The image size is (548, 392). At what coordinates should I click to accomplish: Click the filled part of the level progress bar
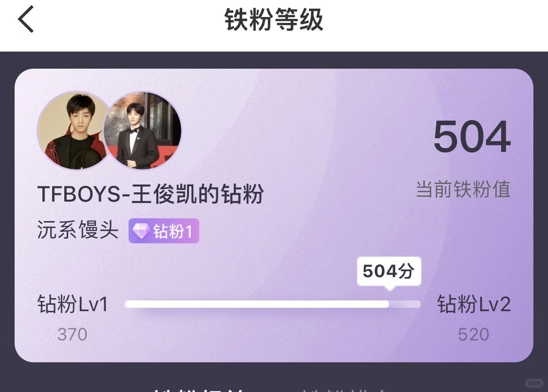[x=257, y=304]
